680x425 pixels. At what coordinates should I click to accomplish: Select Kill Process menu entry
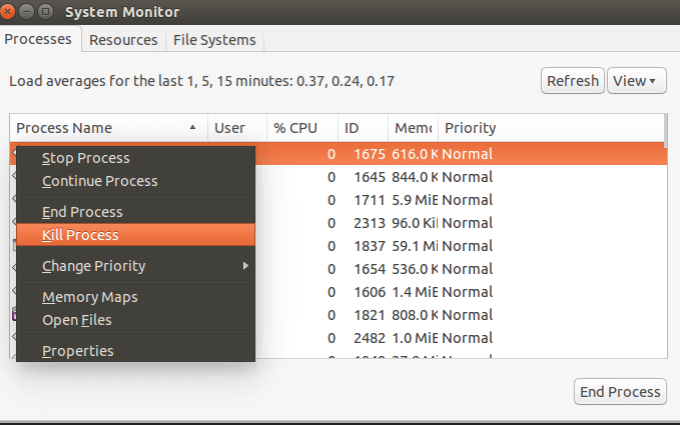(80, 235)
